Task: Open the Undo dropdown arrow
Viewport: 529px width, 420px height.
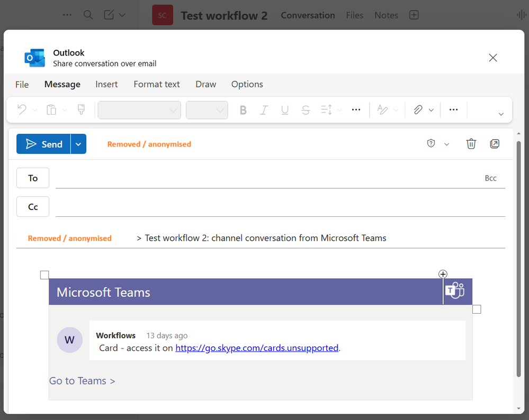Action: pos(35,110)
